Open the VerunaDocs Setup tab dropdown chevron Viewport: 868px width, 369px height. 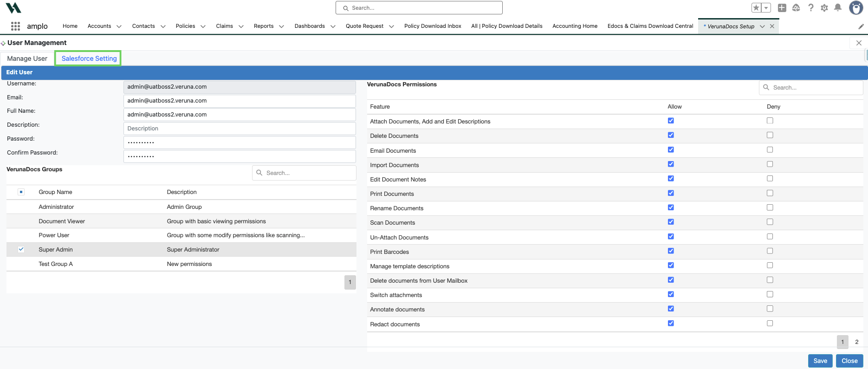pos(762,26)
